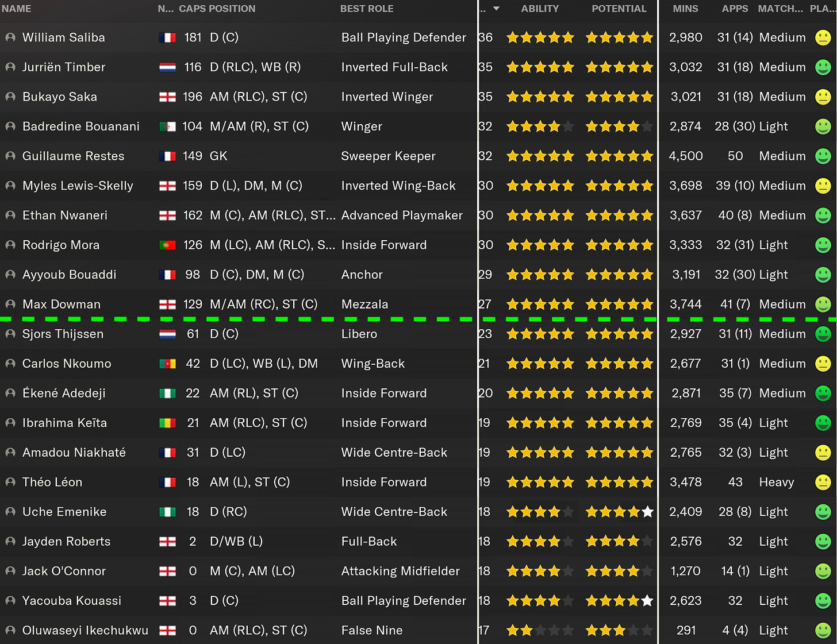Click William Saliba's yellow happiness face
The image size is (837, 644).
point(823,38)
